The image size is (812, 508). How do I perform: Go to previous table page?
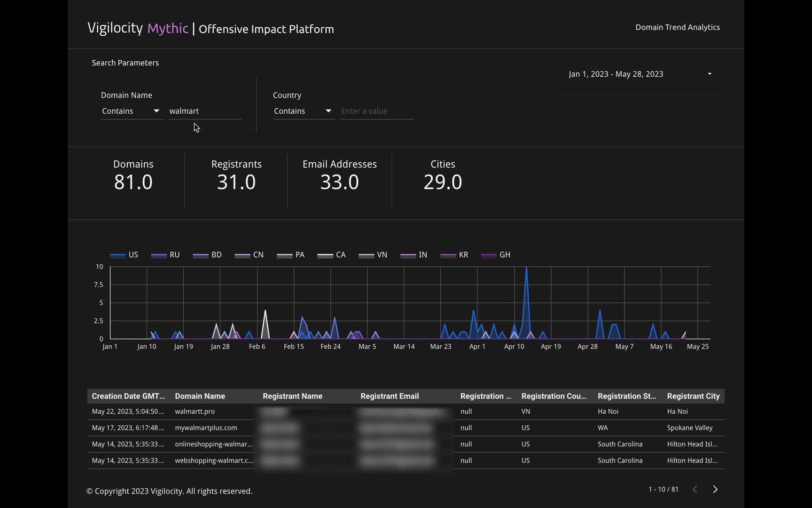click(695, 489)
